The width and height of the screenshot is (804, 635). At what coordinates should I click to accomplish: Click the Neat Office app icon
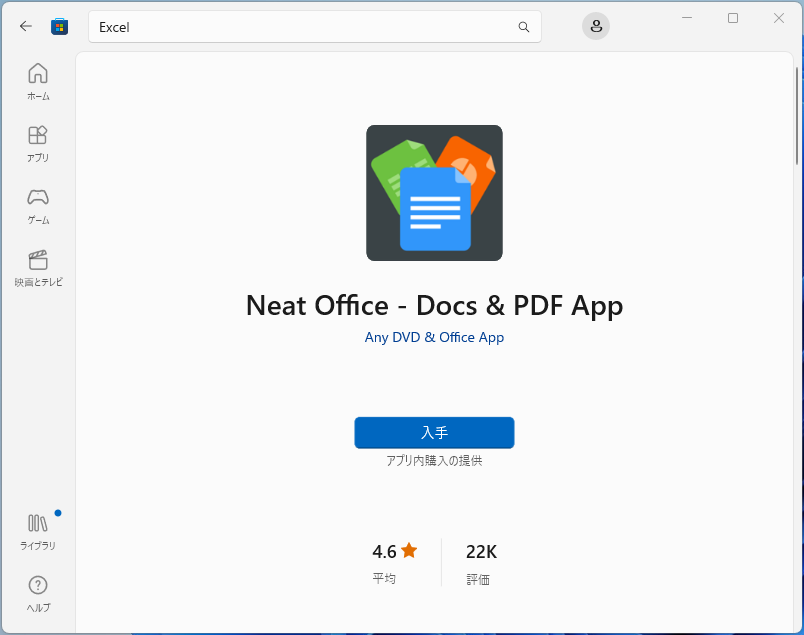coord(434,192)
